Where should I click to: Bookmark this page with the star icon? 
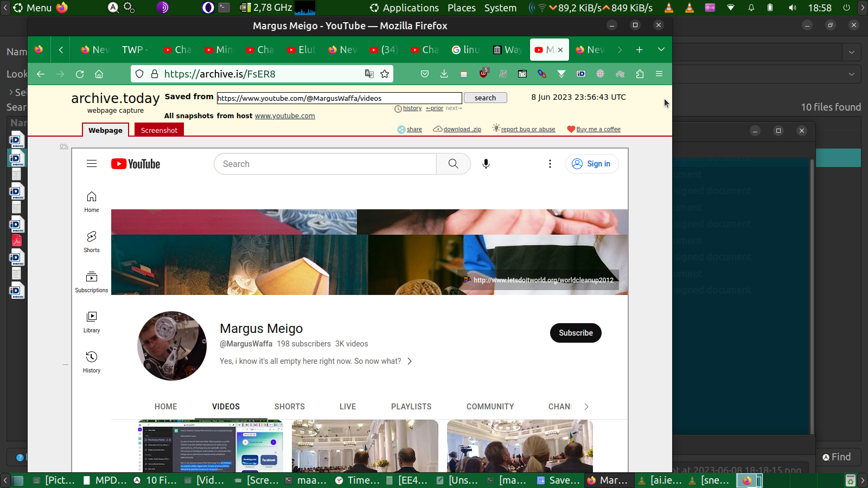click(x=385, y=74)
